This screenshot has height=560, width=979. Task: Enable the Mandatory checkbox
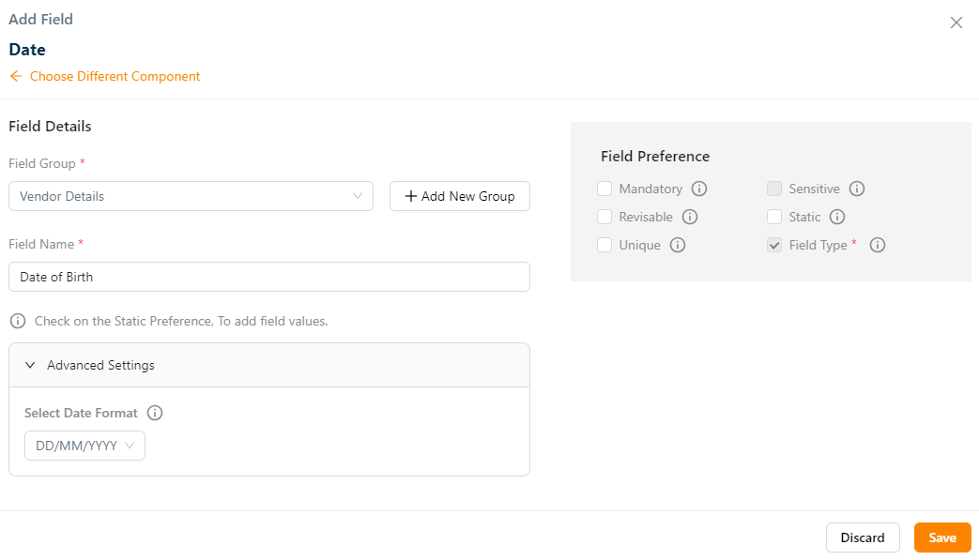(x=604, y=189)
